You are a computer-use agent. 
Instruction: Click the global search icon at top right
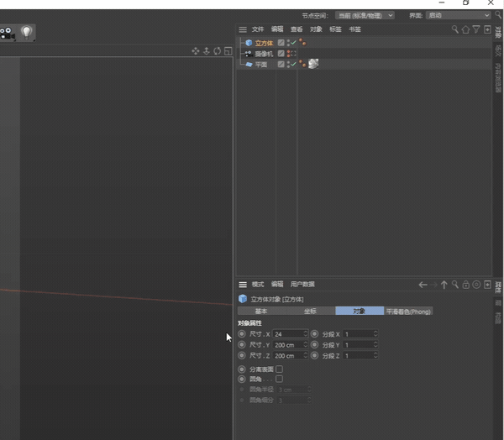tap(498, 15)
